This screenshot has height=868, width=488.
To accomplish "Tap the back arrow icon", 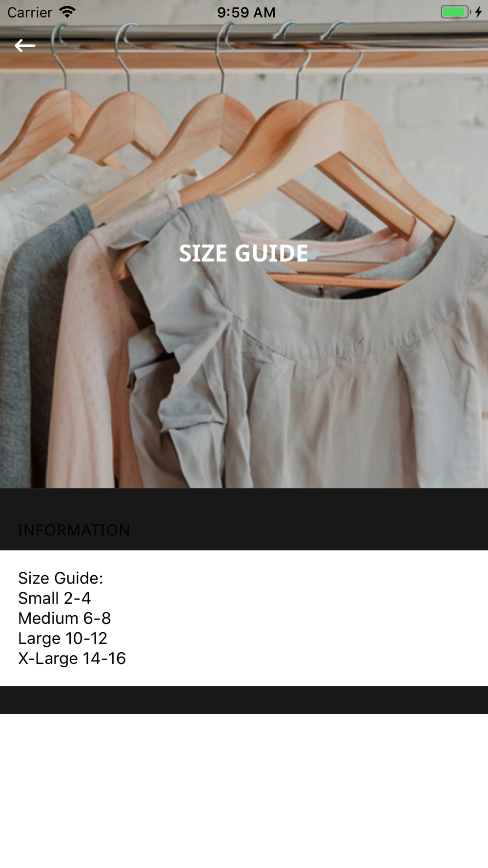I will (25, 46).
